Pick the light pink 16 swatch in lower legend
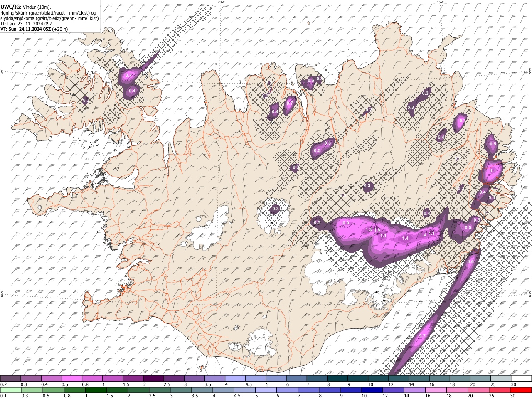 436,390
